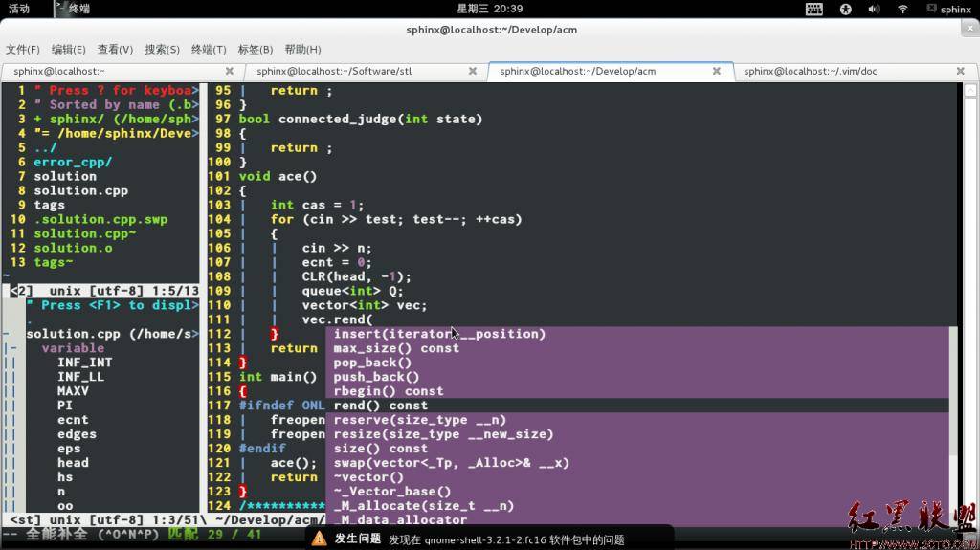The image size is (980, 550).
Task: Close the sphinx@localhost:~ tab
Action: (x=230, y=71)
